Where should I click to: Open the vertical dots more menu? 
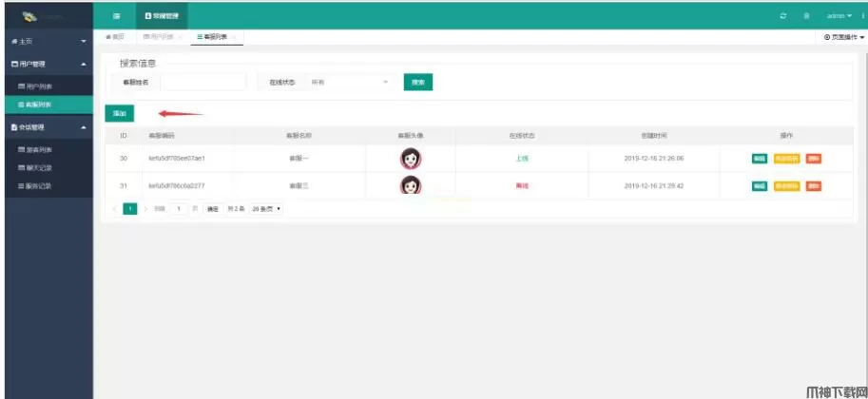[863, 16]
